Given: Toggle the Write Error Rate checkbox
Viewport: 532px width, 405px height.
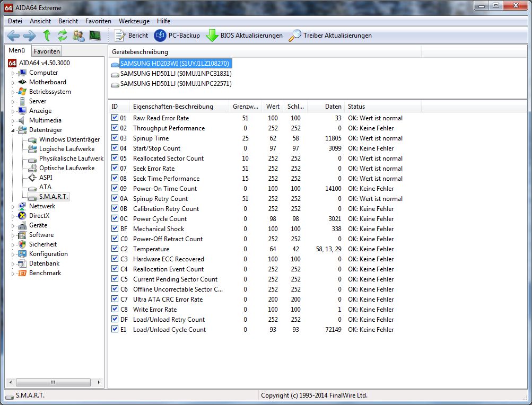Looking at the screenshot, I should 115,309.
